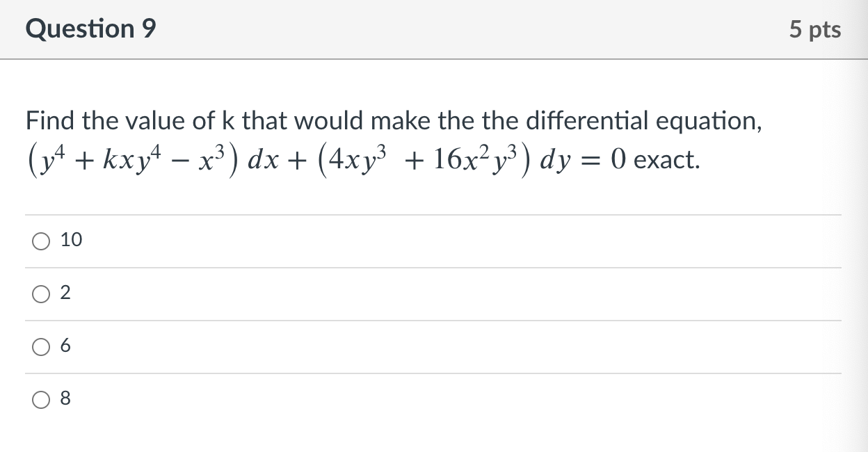
Task: Click the differential equation text
Action: 362,160
